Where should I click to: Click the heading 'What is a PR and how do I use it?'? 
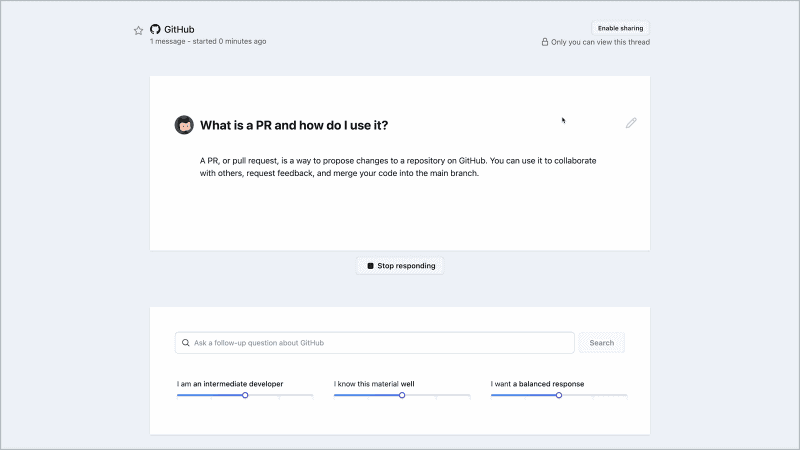(x=294, y=126)
